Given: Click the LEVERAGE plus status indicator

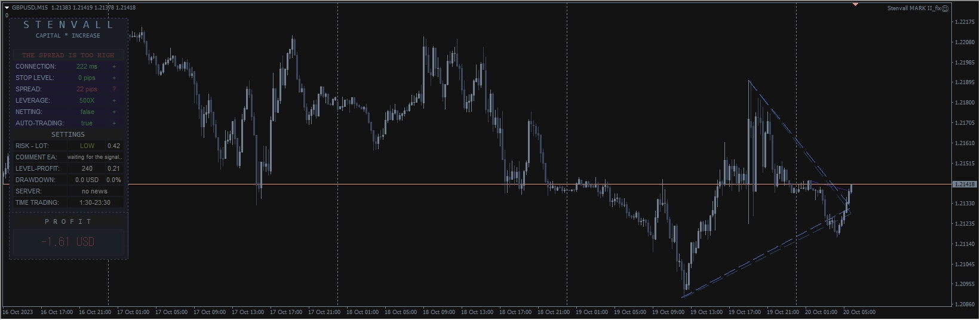Looking at the screenshot, I should [114, 100].
